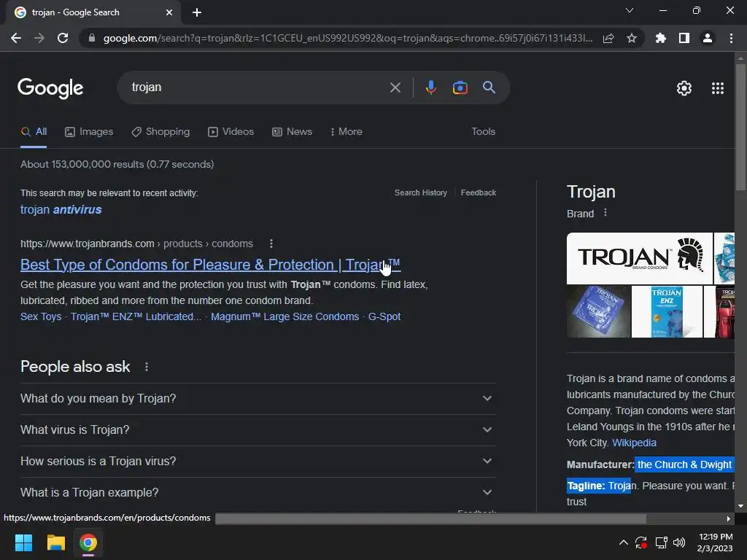Switch to the Images tab

coord(89,132)
